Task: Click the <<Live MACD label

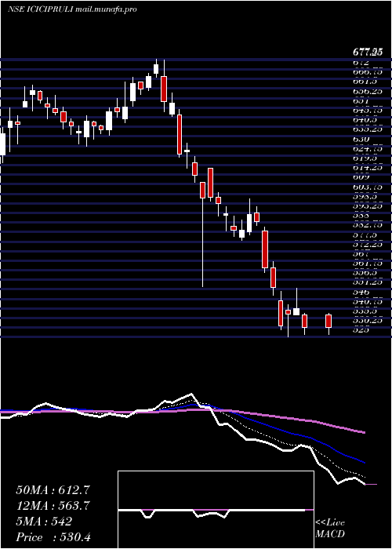Action: click(x=330, y=529)
